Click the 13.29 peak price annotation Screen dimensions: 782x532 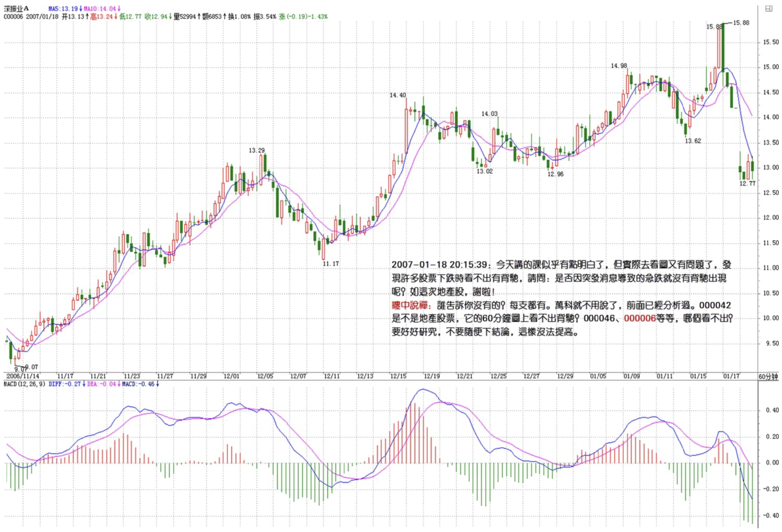coord(257,150)
